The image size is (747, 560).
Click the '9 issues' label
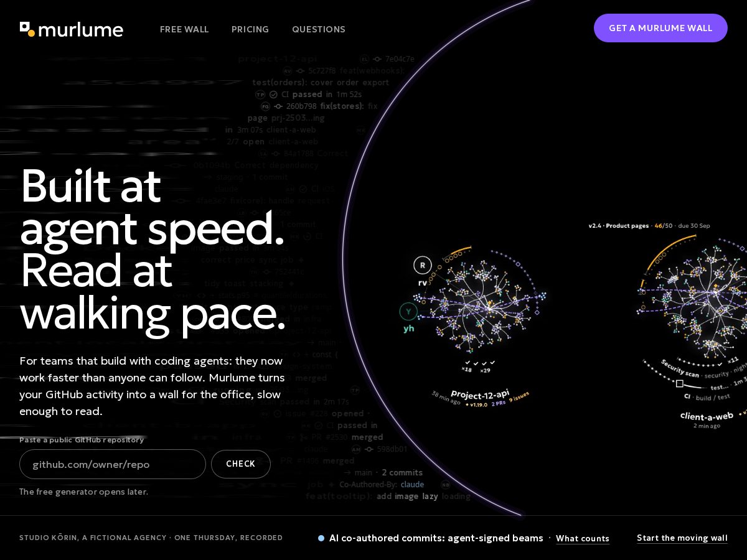519,398
